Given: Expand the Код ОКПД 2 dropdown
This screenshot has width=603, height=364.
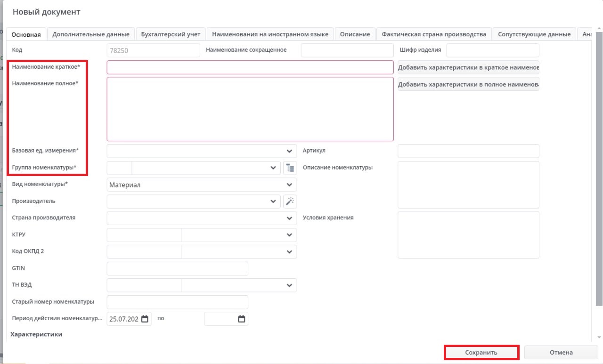Looking at the screenshot, I should pos(289,252).
